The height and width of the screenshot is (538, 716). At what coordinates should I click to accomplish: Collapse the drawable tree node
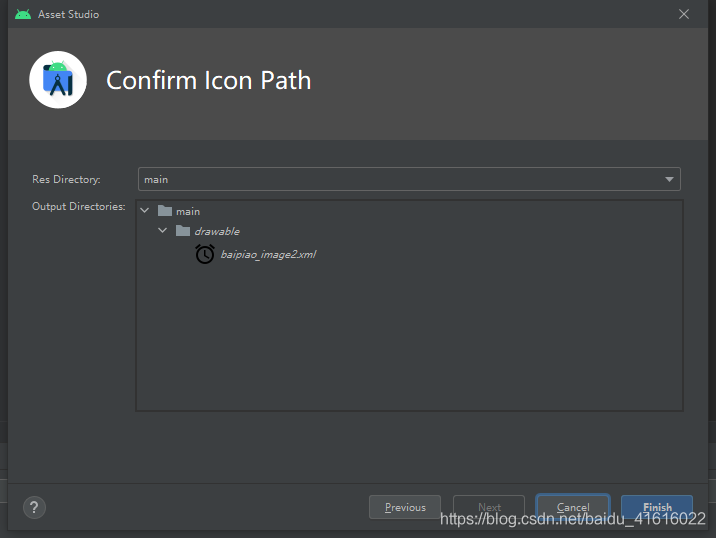coord(163,230)
